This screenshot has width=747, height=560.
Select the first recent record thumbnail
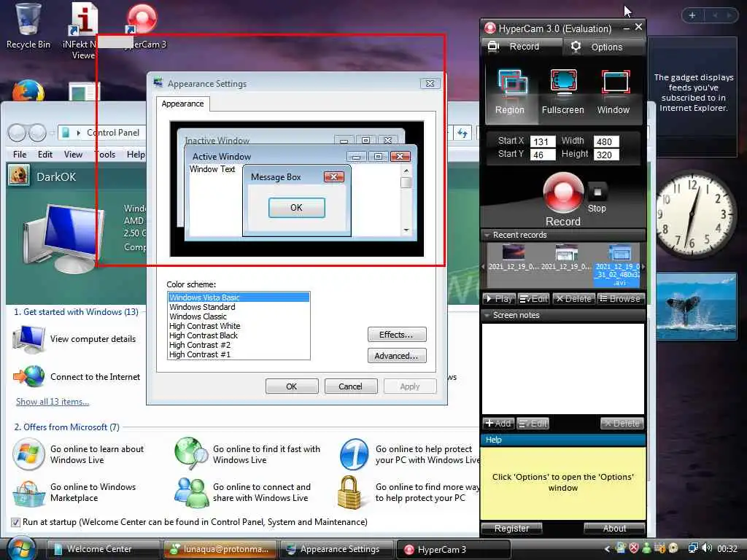click(513, 257)
